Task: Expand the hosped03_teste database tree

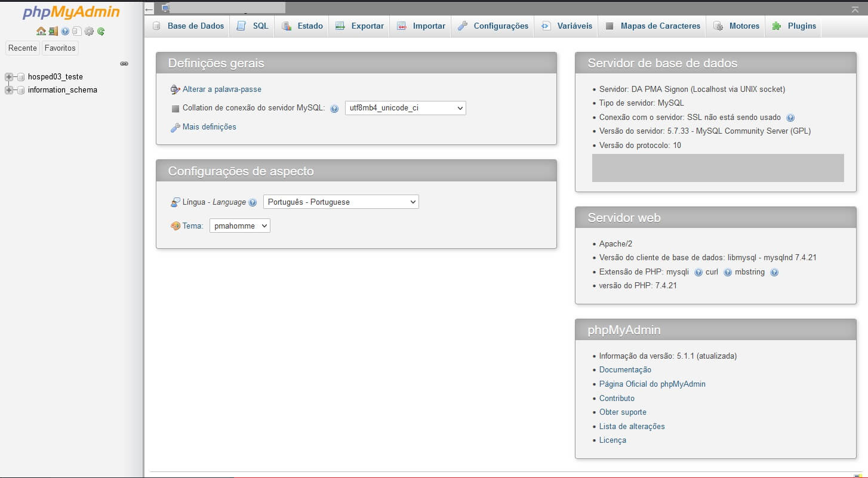Action: (8, 77)
